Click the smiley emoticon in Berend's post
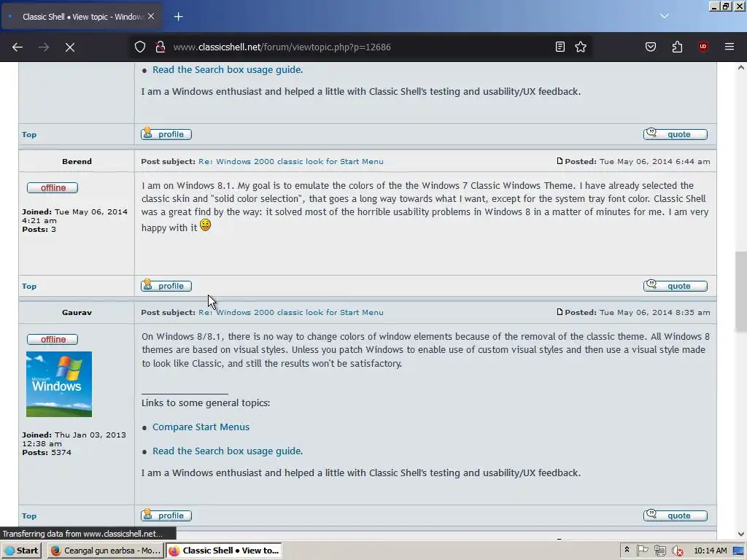 coord(205,225)
